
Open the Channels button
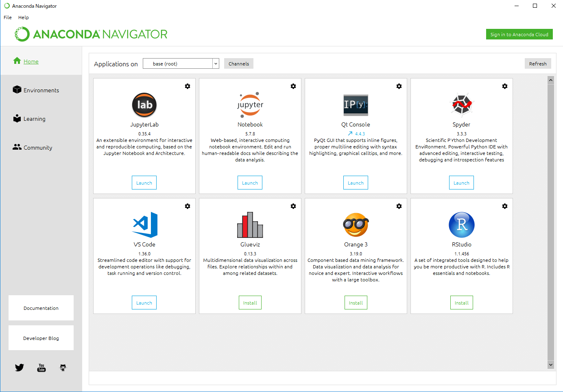point(239,63)
